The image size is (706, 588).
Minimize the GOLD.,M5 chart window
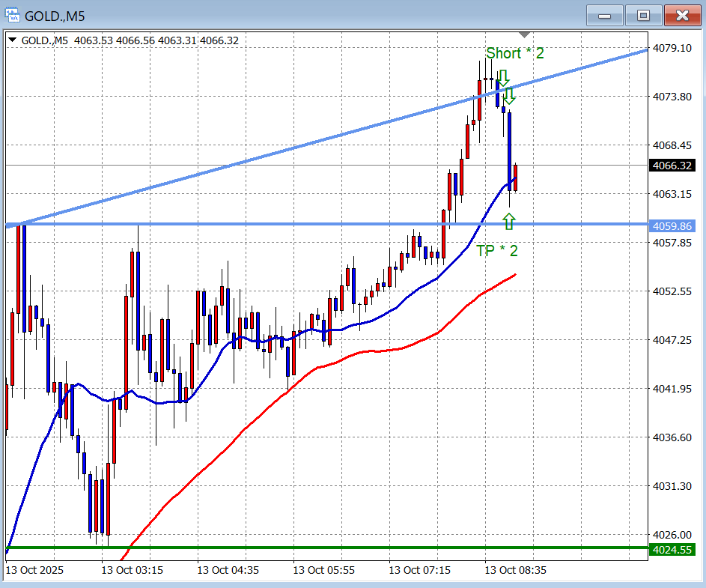(x=605, y=15)
